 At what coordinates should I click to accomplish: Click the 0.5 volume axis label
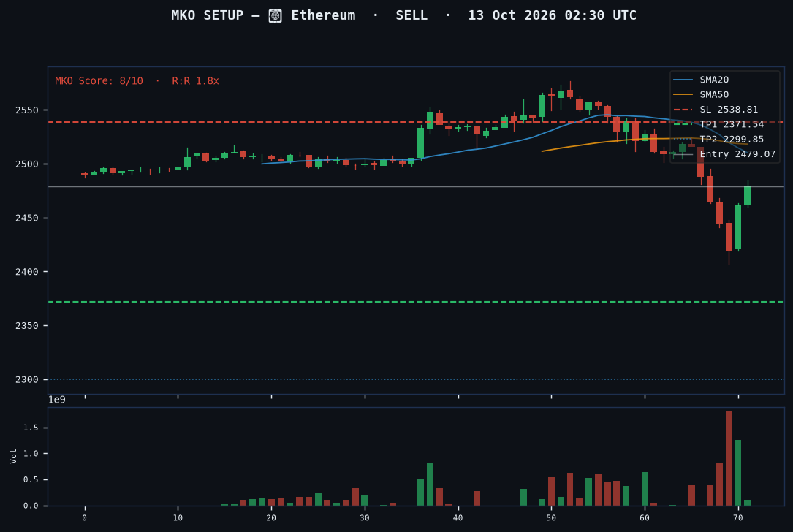(x=31, y=480)
